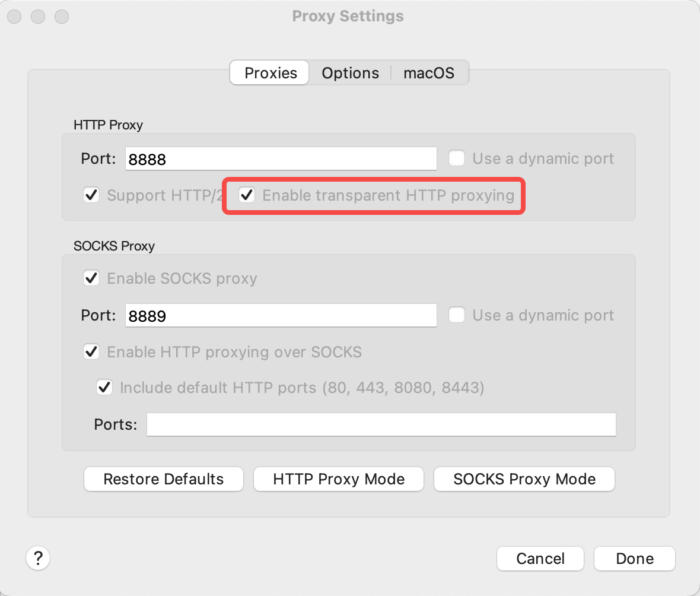The width and height of the screenshot is (700, 596).
Task: Click the help question mark button
Action: (x=38, y=558)
